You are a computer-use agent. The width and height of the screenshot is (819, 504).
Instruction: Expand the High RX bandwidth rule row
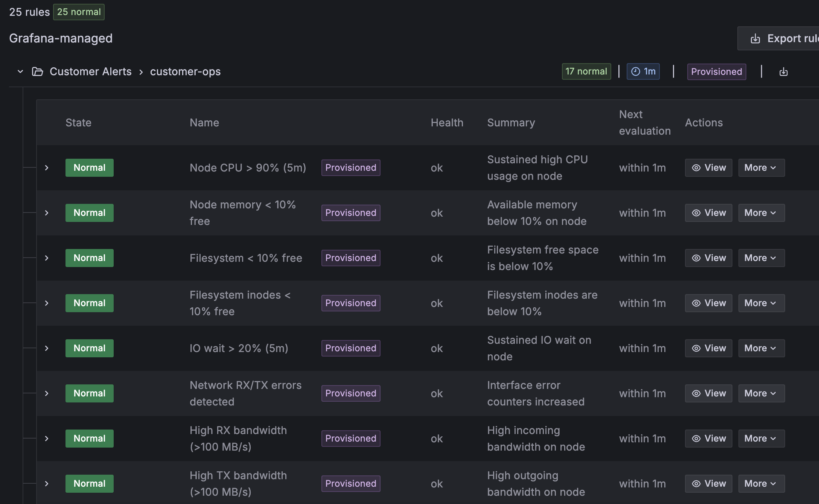[47, 439]
